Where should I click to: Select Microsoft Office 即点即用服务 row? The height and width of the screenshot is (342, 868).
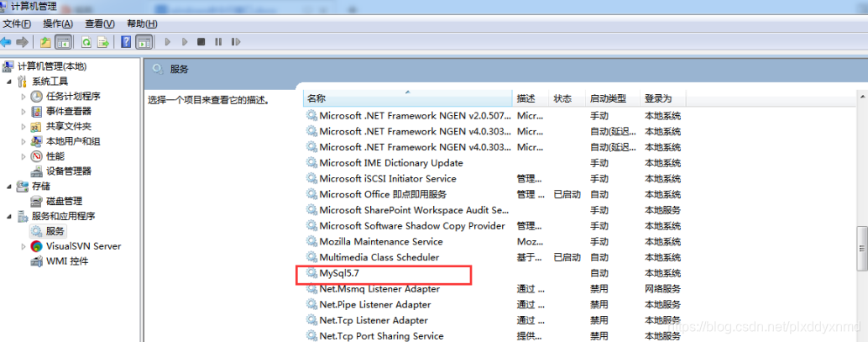click(x=495, y=195)
